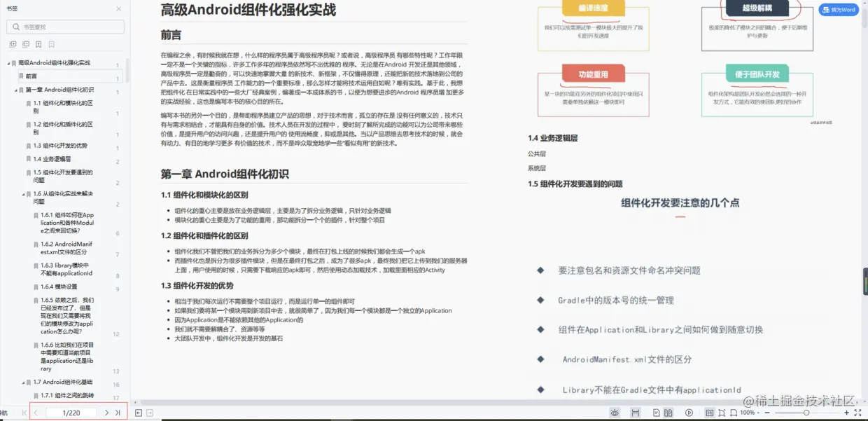This screenshot has width=868, height=421.
Task: Click the go back to previous view icon
Action: coord(139,413)
